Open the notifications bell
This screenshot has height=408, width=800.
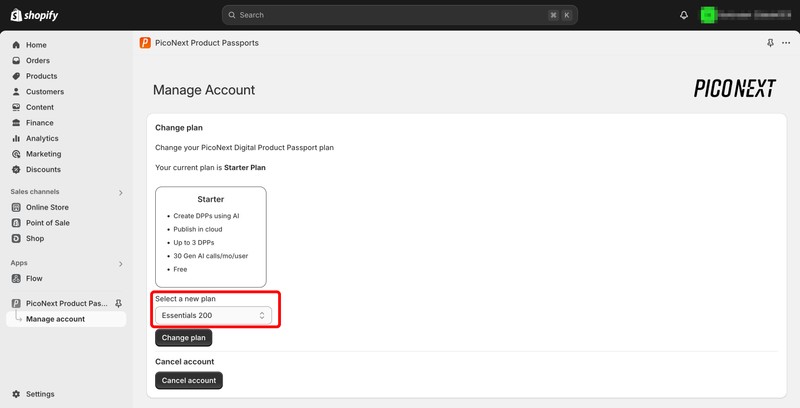684,15
